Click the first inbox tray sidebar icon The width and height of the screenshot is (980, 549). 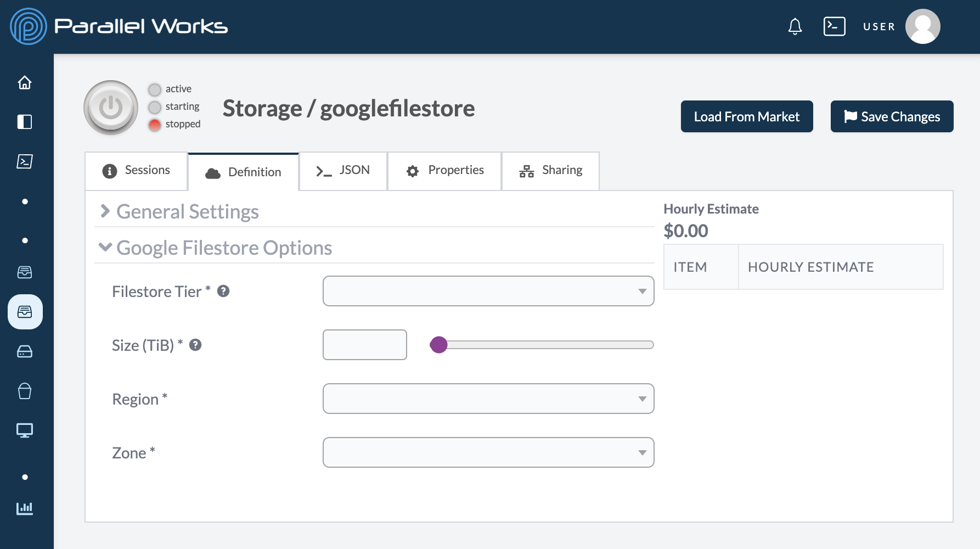pos(25,272)
